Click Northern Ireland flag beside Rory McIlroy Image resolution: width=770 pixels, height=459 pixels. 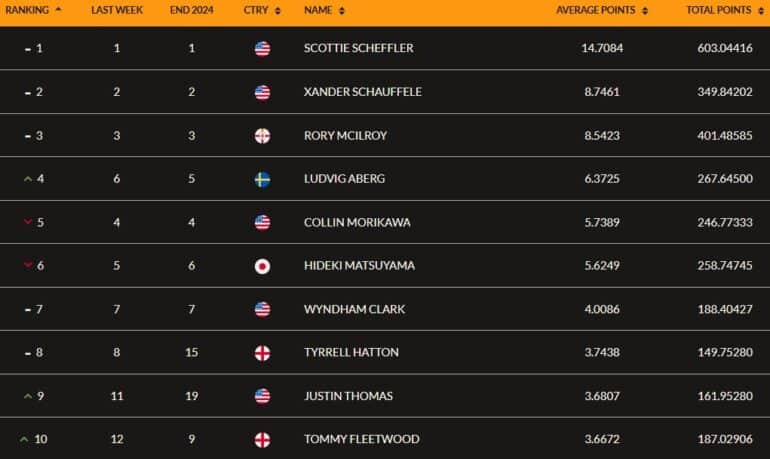click(x=262, y=136)
